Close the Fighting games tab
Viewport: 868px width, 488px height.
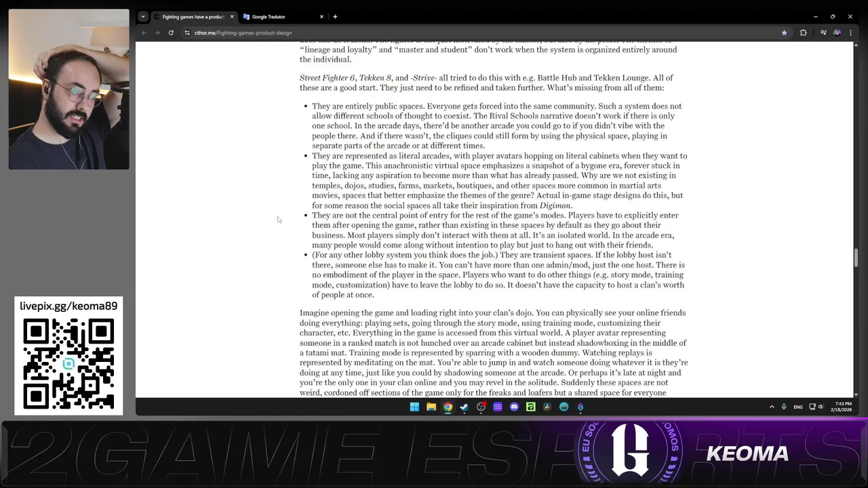click(x=232, y=16)
